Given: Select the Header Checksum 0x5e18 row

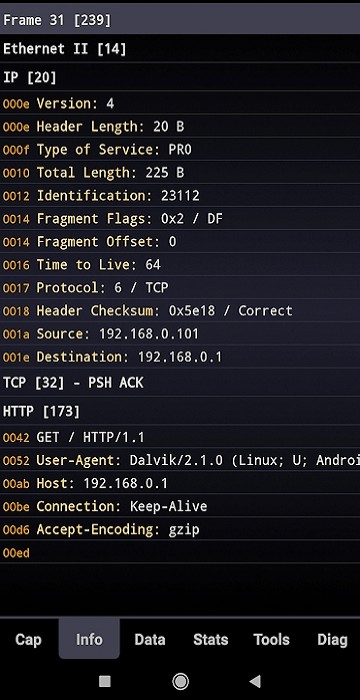Looking at the screenshot, I should [180, 311].
